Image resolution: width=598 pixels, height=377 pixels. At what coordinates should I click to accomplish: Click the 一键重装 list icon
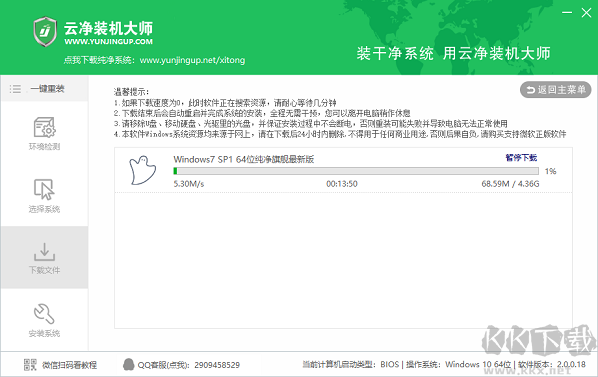tap(15, 89)
